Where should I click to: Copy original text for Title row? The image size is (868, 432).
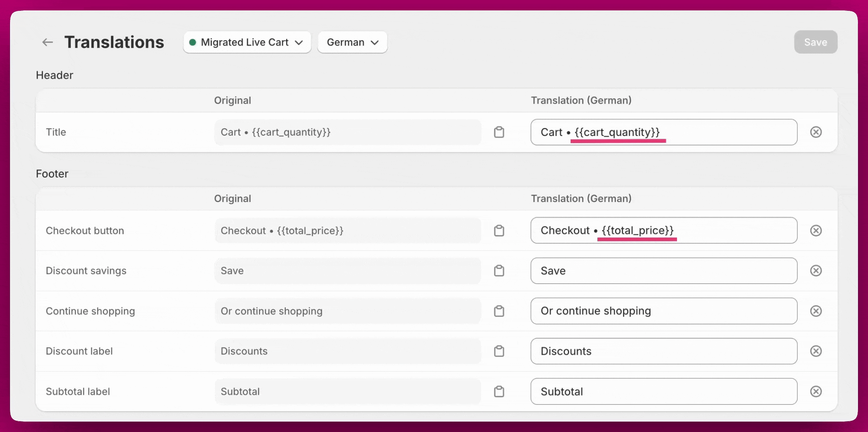click(499, 132)
